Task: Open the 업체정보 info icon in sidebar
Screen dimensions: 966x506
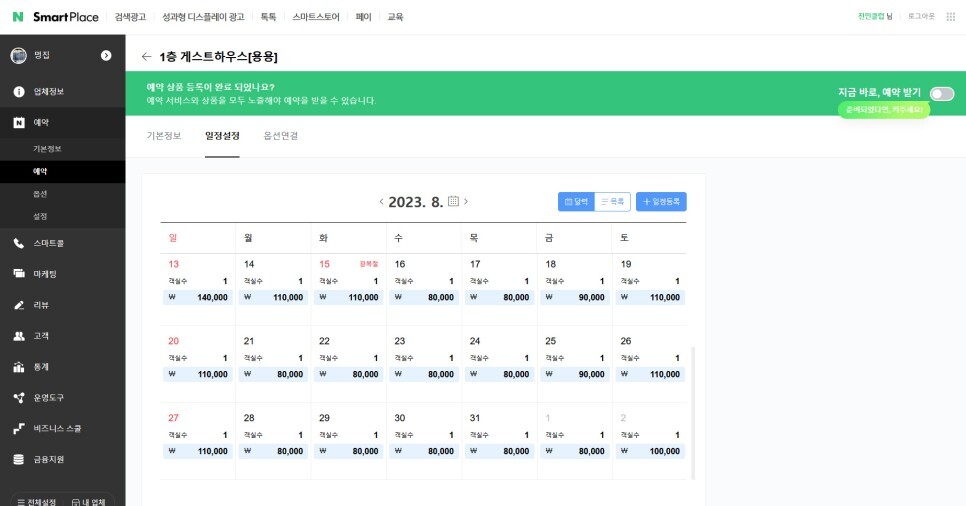Action: tap(19, 91)
